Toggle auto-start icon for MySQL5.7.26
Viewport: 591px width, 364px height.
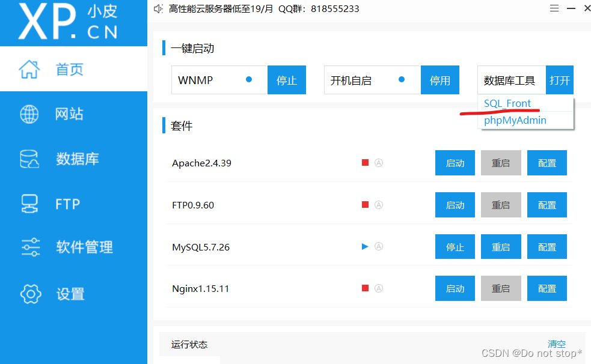point(379,246)
